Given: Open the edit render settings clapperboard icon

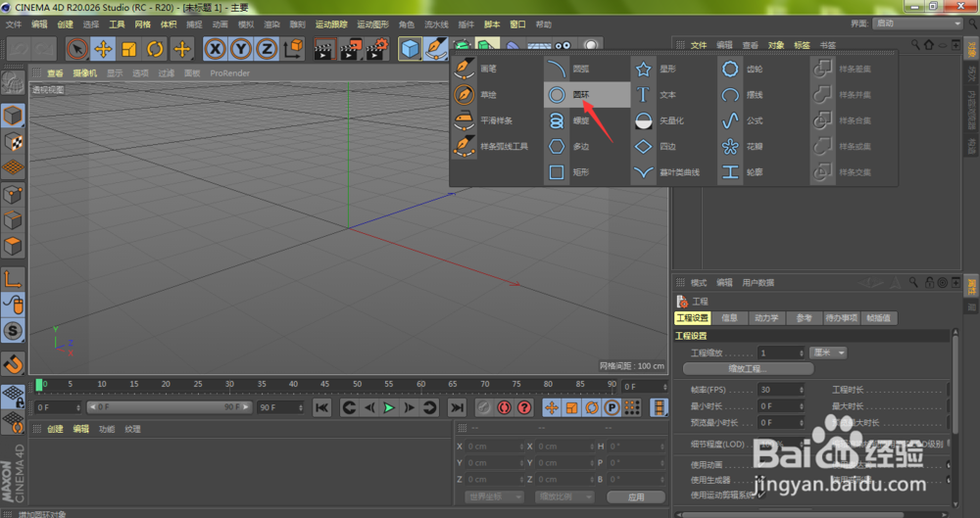Looking at the screenshot, I should point(377,49).
